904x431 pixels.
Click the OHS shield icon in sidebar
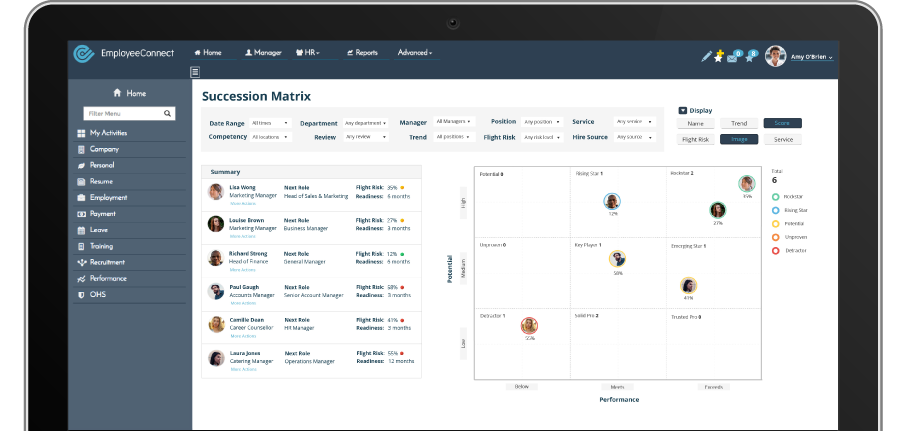tap(81, 295)
